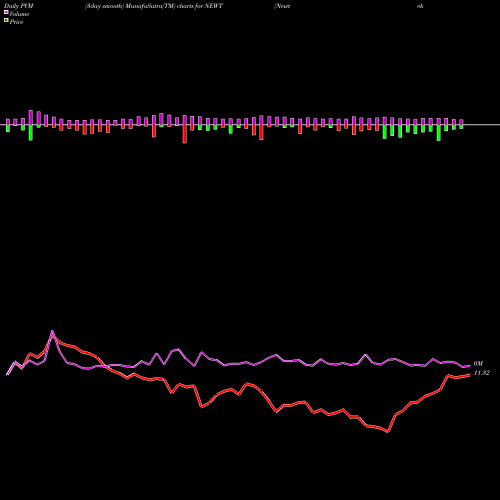Click the Price legend color swatch

(6, 21)
